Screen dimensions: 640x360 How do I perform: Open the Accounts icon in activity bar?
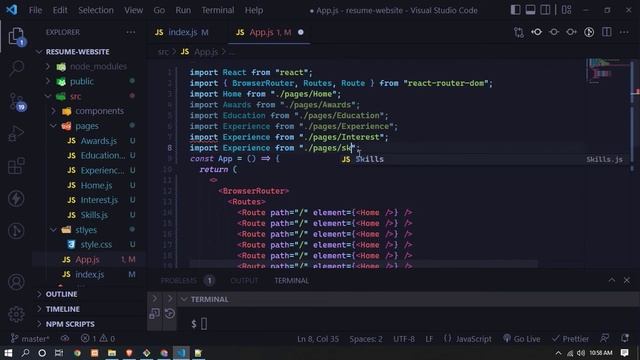(16, 282)
